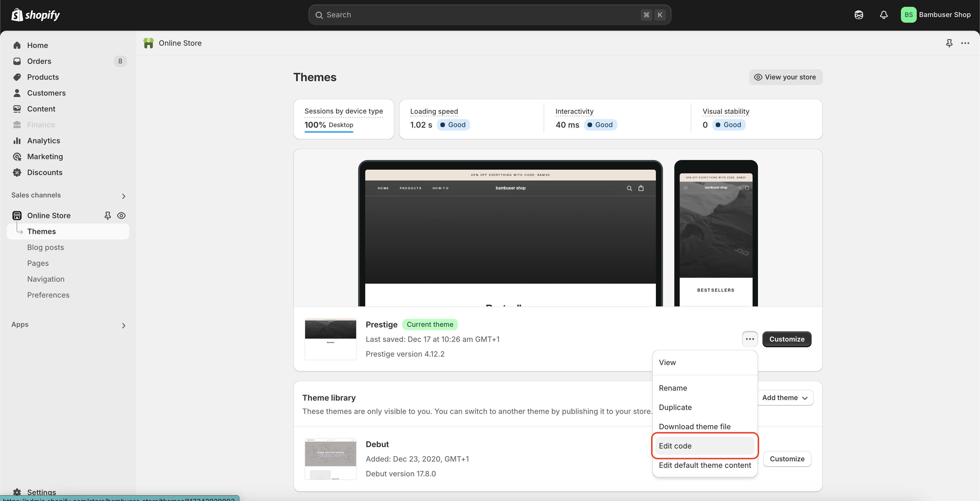Expand the Sales channels section
Image resolution: width=980 pixels, height=501 pixels.
[123, 196]
